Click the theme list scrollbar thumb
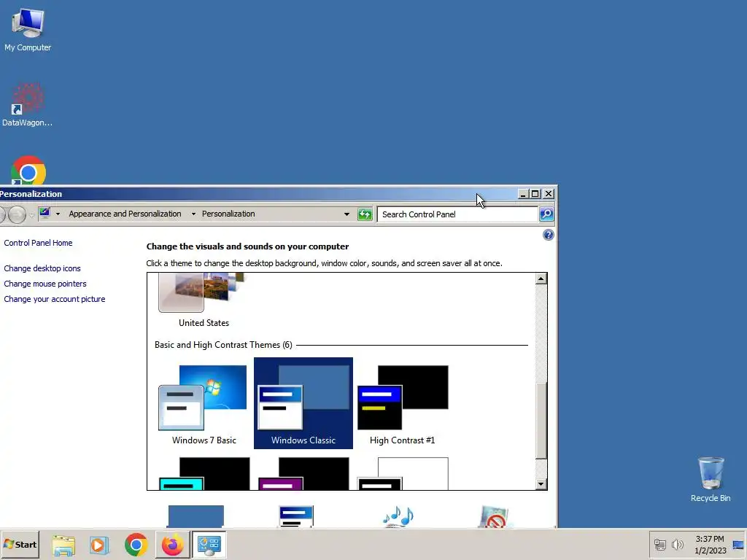This screenshot has height=560, width=747. coord(541,421)
